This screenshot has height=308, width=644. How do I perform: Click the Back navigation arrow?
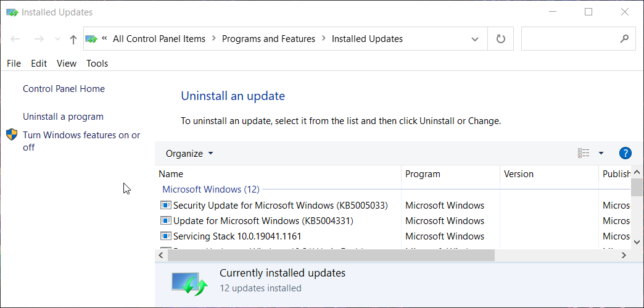tap(15, 39)
